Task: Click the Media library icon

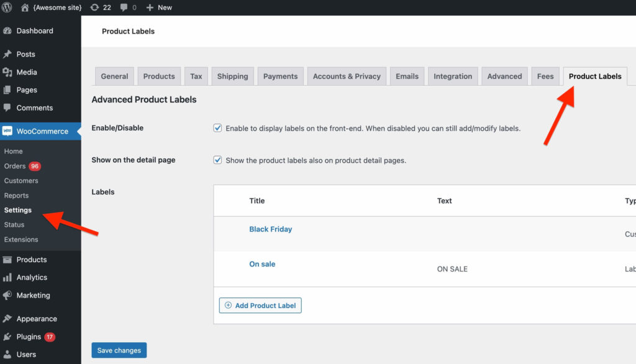Action: click(7, 72)
